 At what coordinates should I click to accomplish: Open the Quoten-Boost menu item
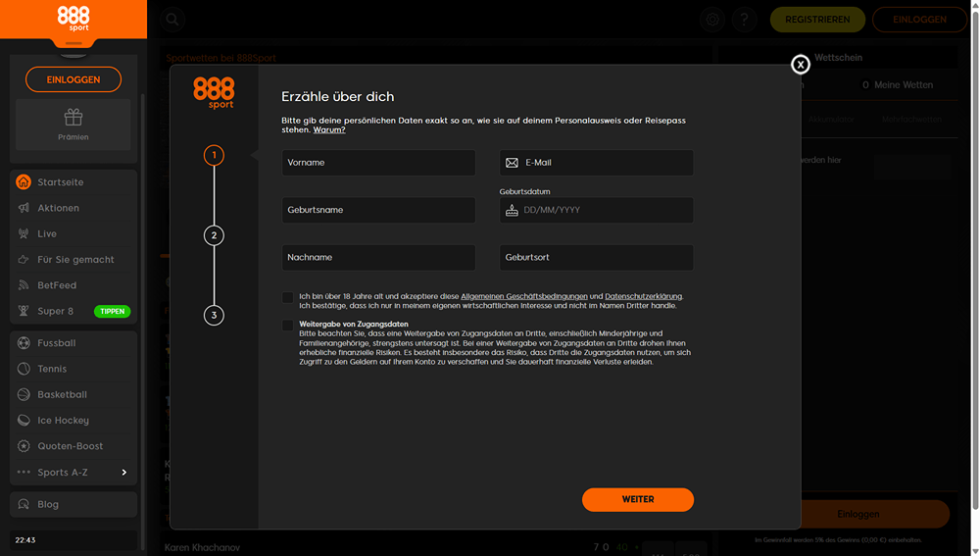[x=73, y=446]
